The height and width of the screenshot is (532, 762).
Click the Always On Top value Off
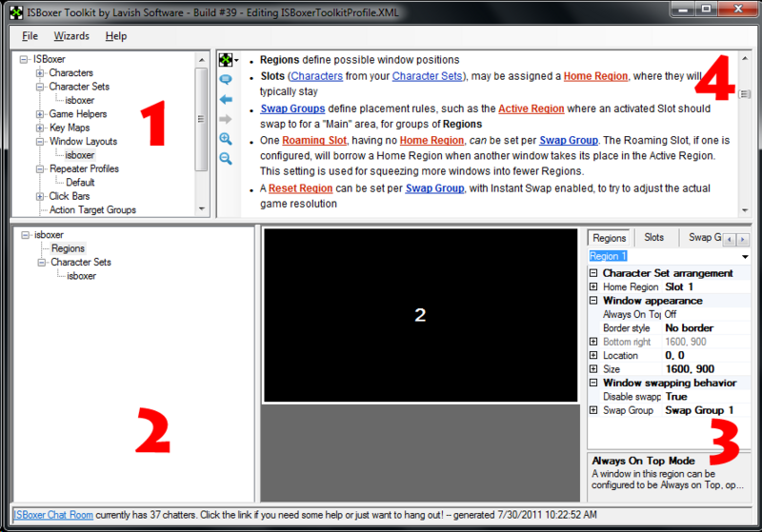pyautogui.click(x=707, y=315)
